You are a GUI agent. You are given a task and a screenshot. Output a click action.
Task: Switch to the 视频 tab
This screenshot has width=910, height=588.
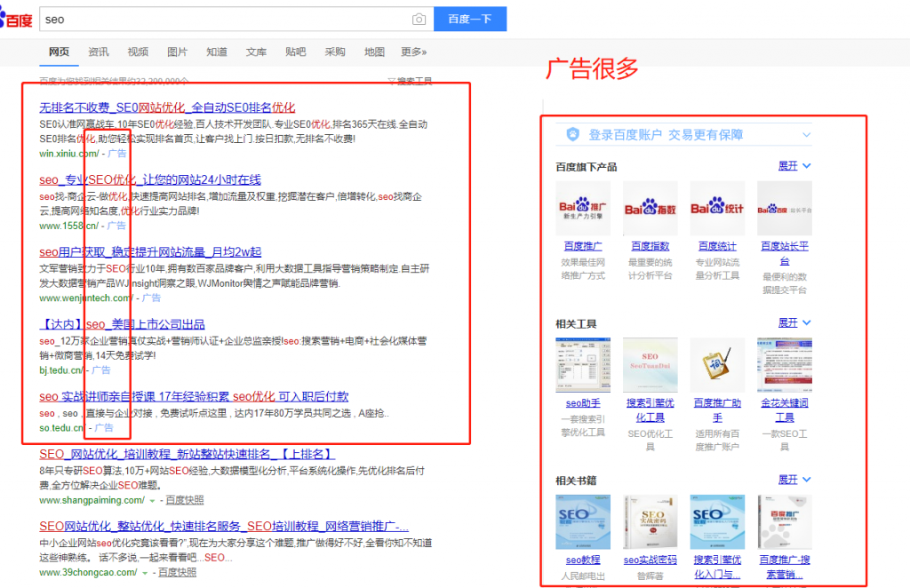[x=138, y=52]
